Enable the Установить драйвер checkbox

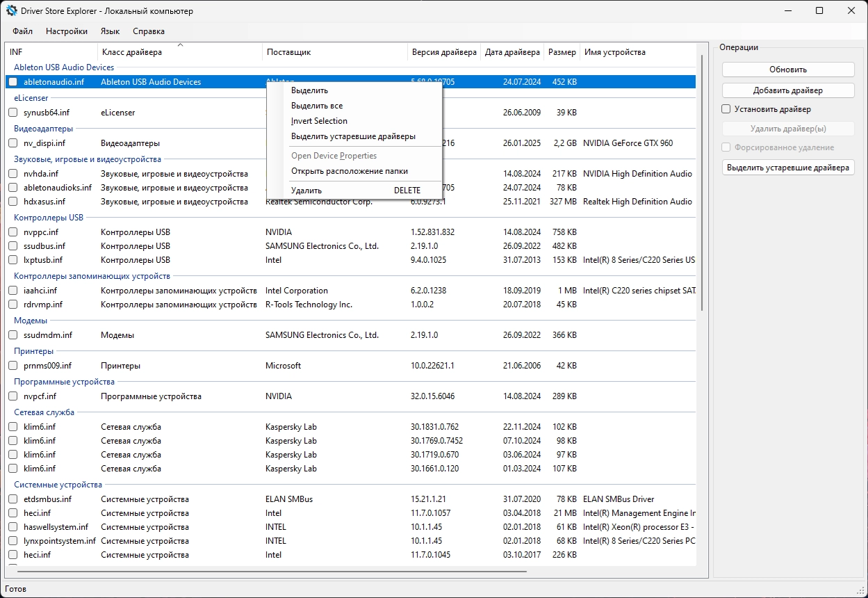click(726, 109)
